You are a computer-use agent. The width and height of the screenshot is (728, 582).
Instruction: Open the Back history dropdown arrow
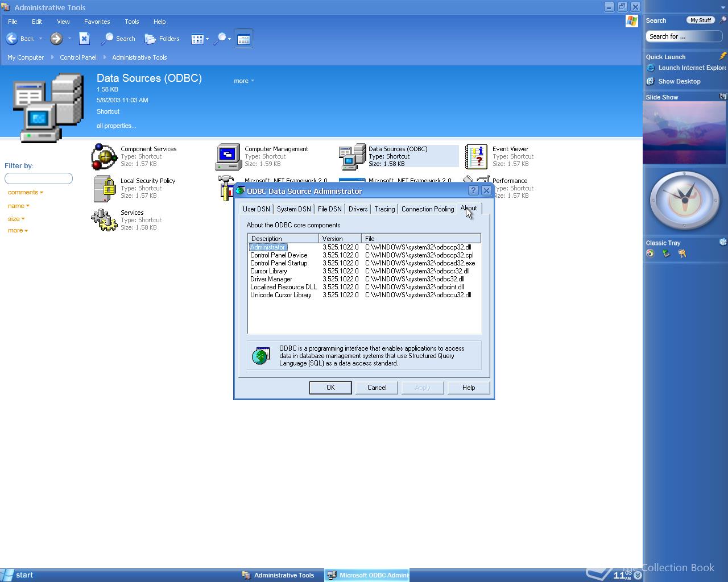(40, 39)
